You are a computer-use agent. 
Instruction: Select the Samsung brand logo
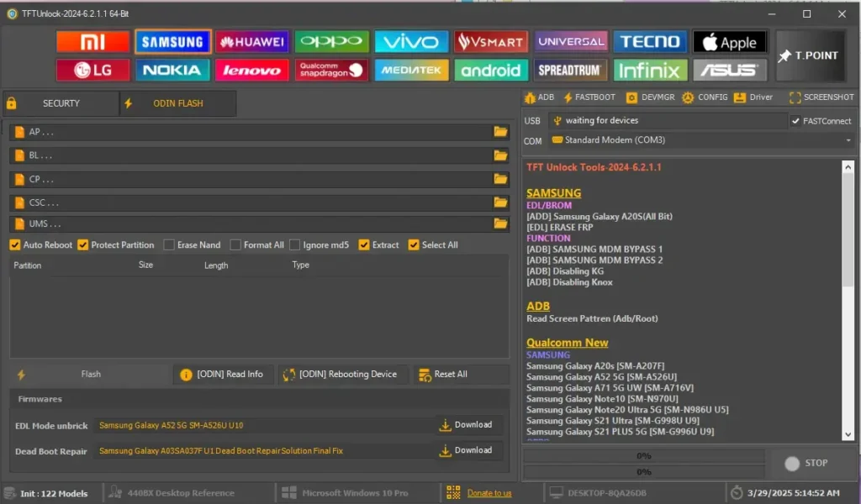coord(172,41)
